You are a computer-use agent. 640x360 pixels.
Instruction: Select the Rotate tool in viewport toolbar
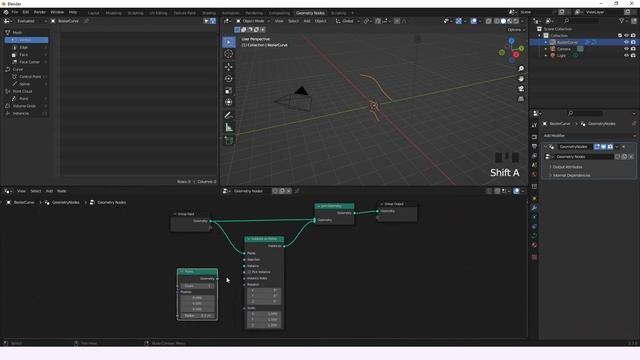click(229, 78)
